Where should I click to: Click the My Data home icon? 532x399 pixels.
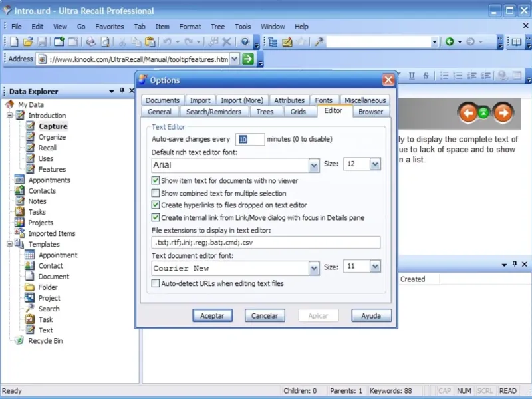(x=10, y=104)
